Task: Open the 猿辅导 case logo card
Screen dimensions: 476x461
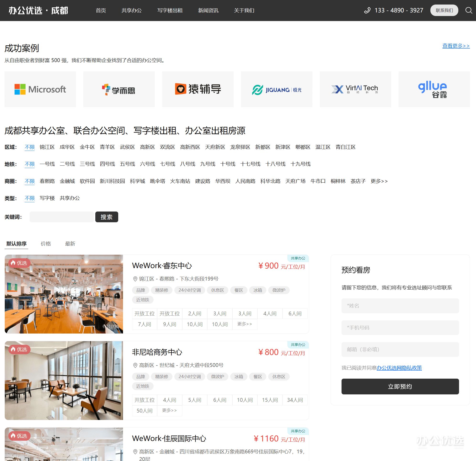Action: (198, 89)
